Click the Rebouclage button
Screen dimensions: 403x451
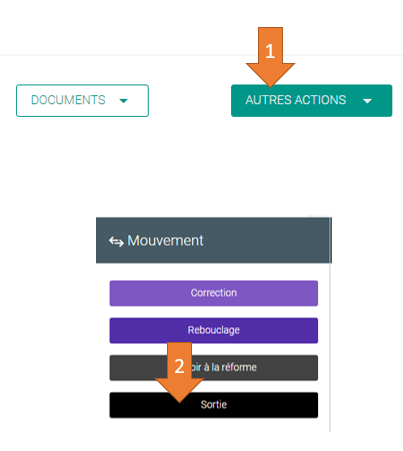coord(214,330)
